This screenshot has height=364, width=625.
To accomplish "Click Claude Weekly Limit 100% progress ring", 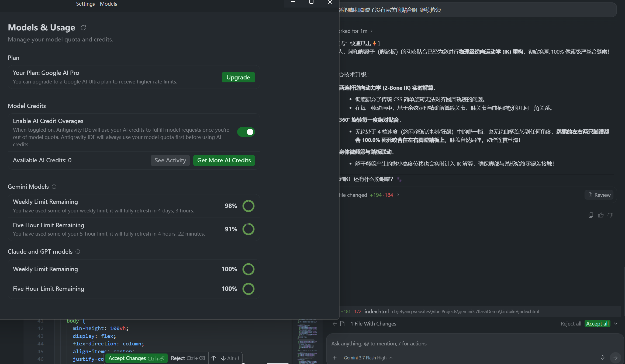I will click(248, 269).
